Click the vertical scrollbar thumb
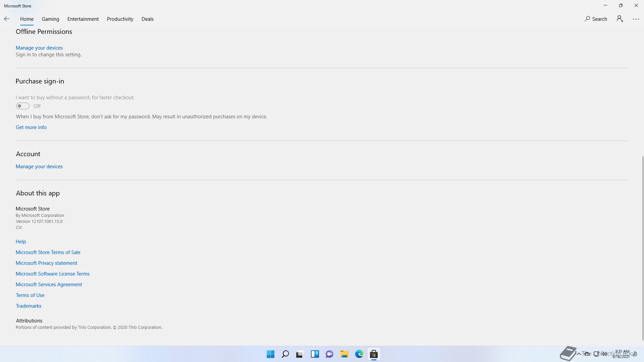 pyautogui.click(x=643, y=248)
